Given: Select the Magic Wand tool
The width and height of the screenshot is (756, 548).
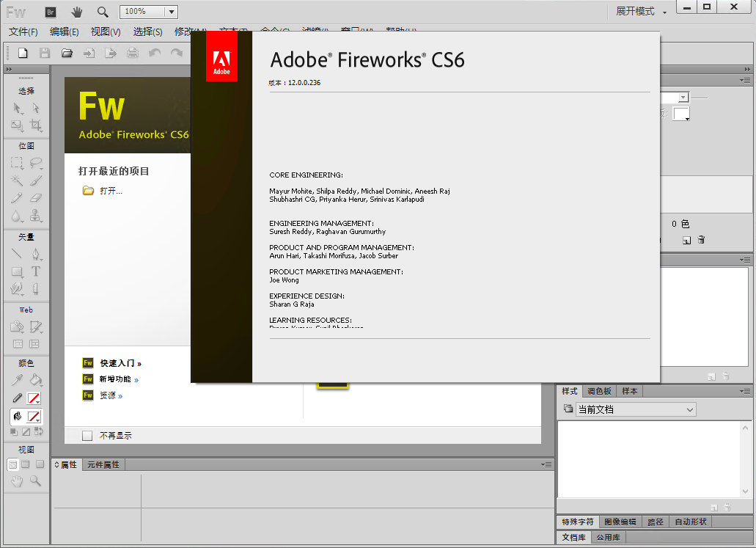Looking at the screenshot, I should click(18, 180).
